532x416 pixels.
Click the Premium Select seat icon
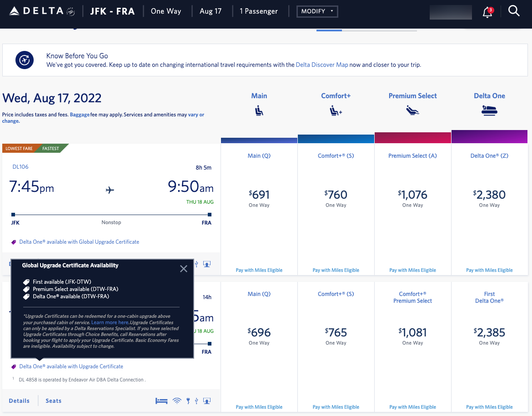pyautogui.click(x=412, y=110)
